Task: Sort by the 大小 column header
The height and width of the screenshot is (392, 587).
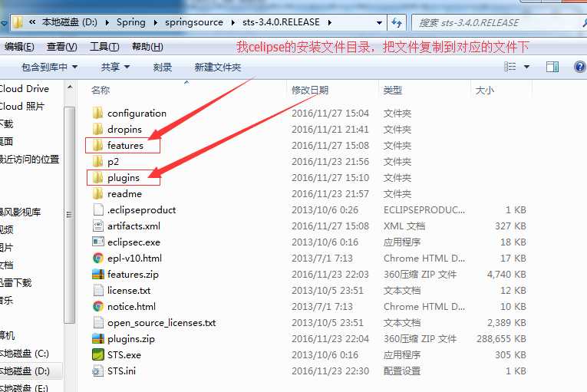Action: (x=484, y=90)
